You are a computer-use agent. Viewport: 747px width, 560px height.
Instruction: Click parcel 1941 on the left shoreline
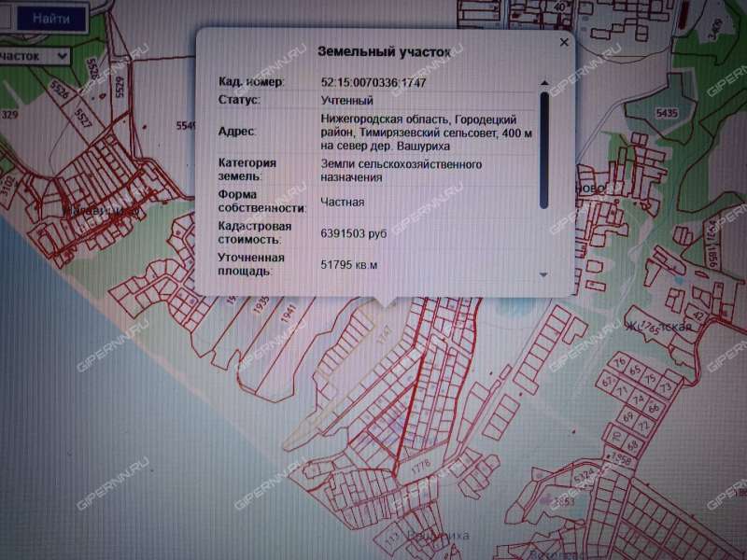286,314
